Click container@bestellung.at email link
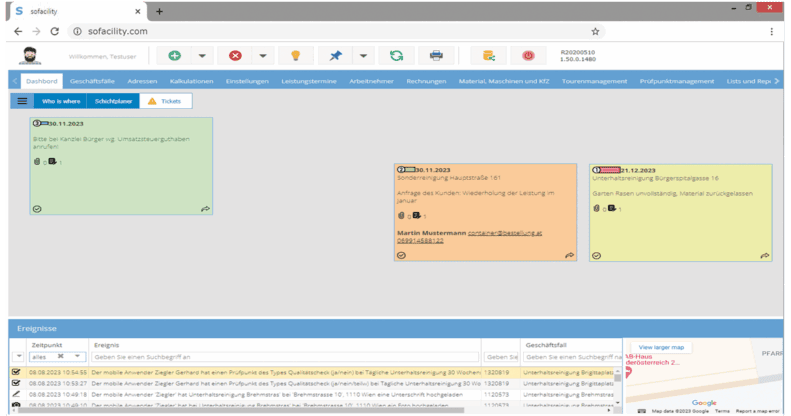Image resolution: width=791 pixels, height=416 pixels. coord(505,233)
